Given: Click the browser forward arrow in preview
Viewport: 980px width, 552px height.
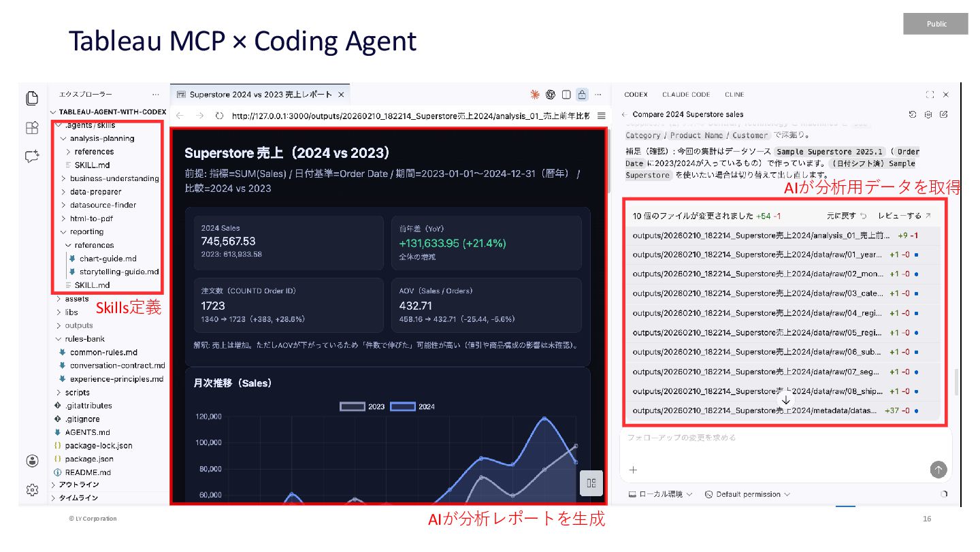Looking at the screenshot, I should click(199, 116).
